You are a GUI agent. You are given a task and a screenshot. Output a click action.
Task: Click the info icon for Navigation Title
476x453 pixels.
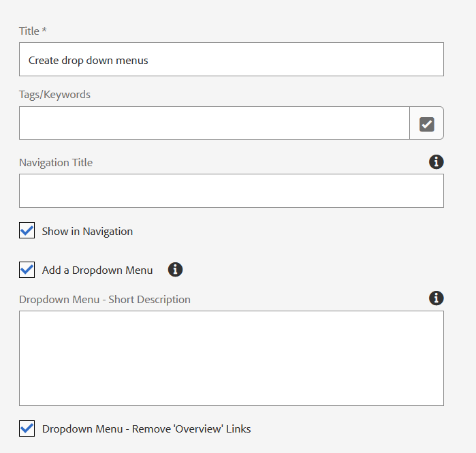point(437,162)
